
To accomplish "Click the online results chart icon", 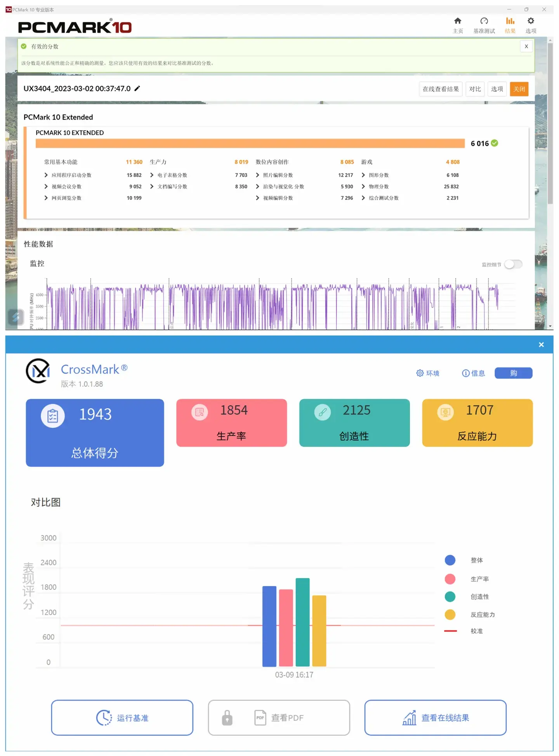I will pos(409,718).
